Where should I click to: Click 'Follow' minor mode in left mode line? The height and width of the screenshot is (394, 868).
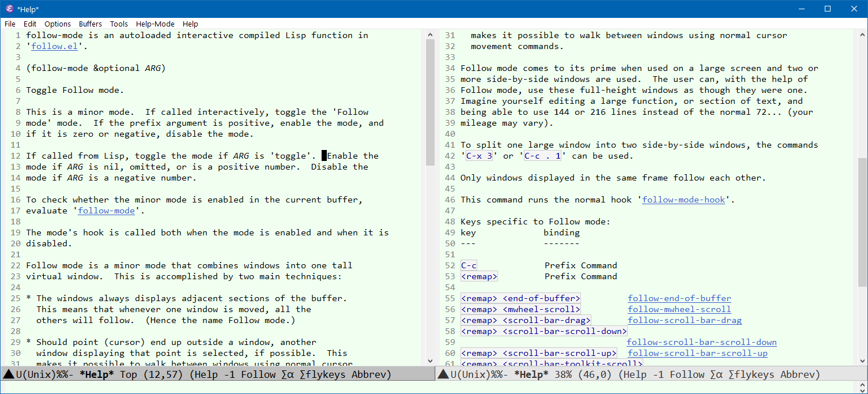point(258,374)
